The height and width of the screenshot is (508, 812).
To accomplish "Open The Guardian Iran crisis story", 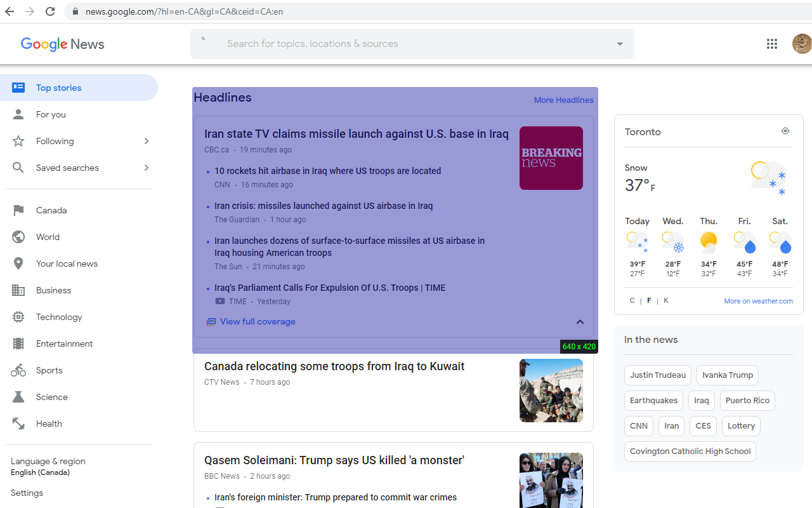I will pos(324,206).
